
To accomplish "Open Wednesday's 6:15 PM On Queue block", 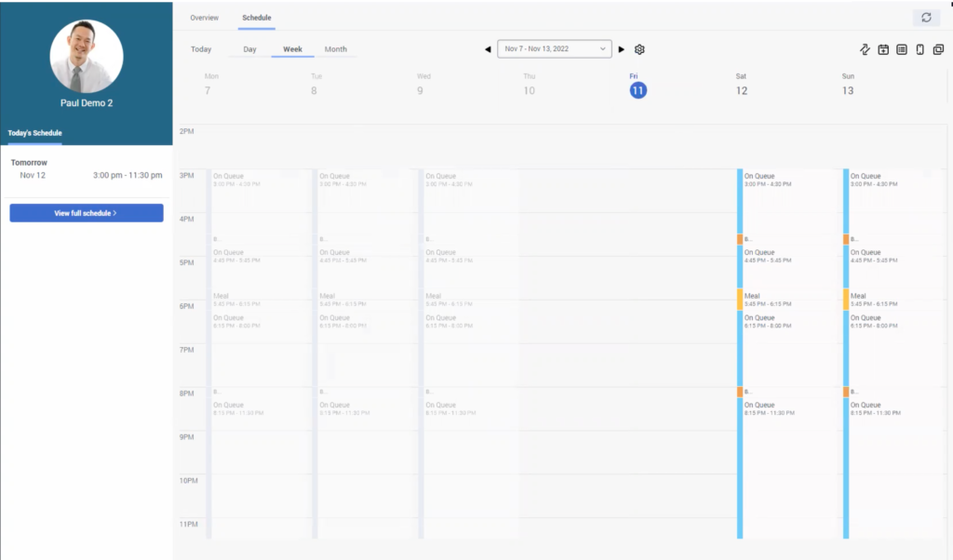I will click(x=469, y=349).
